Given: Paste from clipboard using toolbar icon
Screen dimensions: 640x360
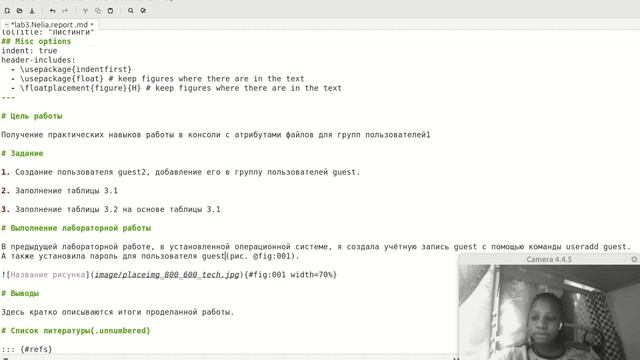Looking at the screenshot, I should point(110,11).
